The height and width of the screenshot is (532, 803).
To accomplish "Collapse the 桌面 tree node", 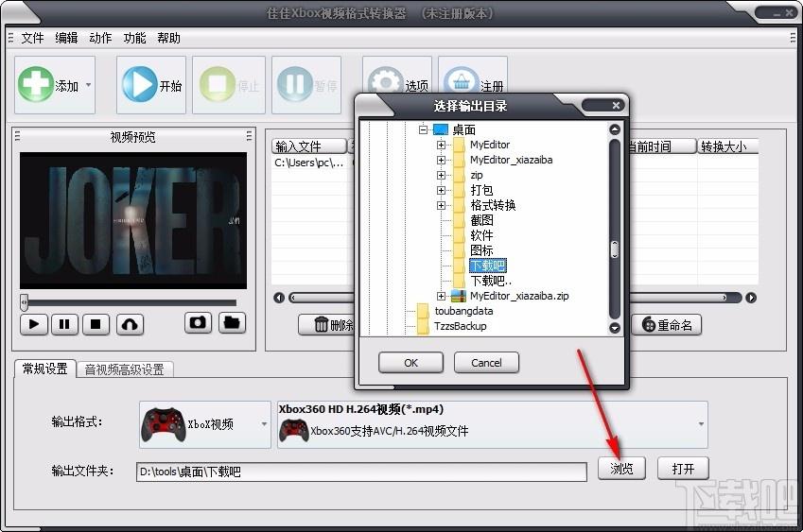I will click(423, 129).
